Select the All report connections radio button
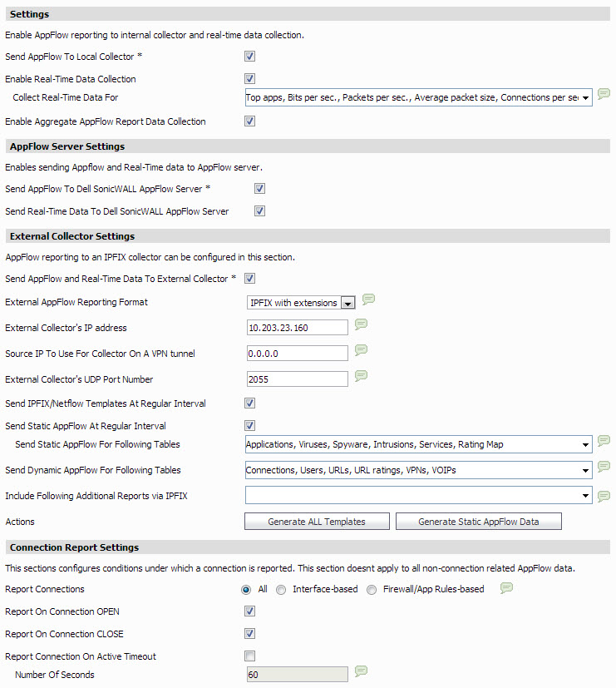 [246, 590]
